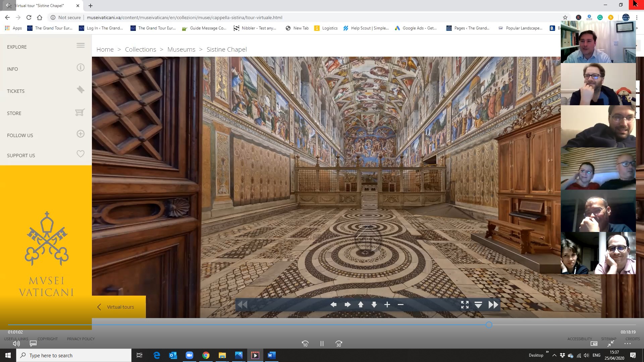644x362 pixels.
Task: Open the Chrome menu three dots
Action: coord(637,17)
